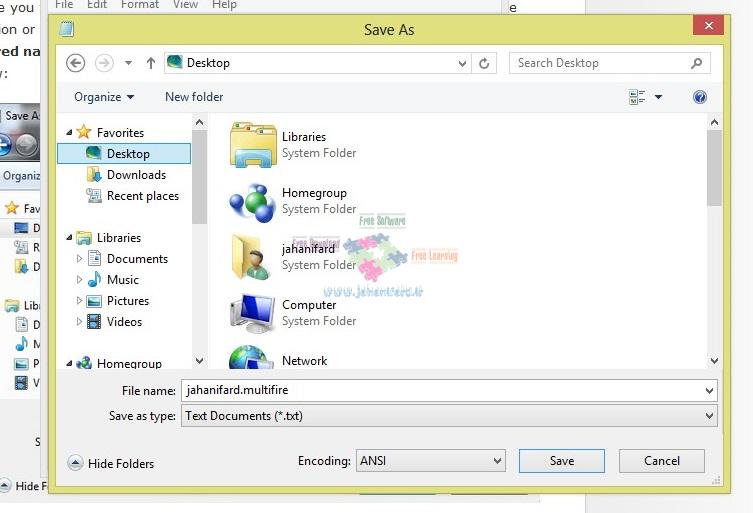This screenshot has width=753, height=513.
Task: Click the Up one level arrow
Action: pyautogui.click(x=151, y=63)
